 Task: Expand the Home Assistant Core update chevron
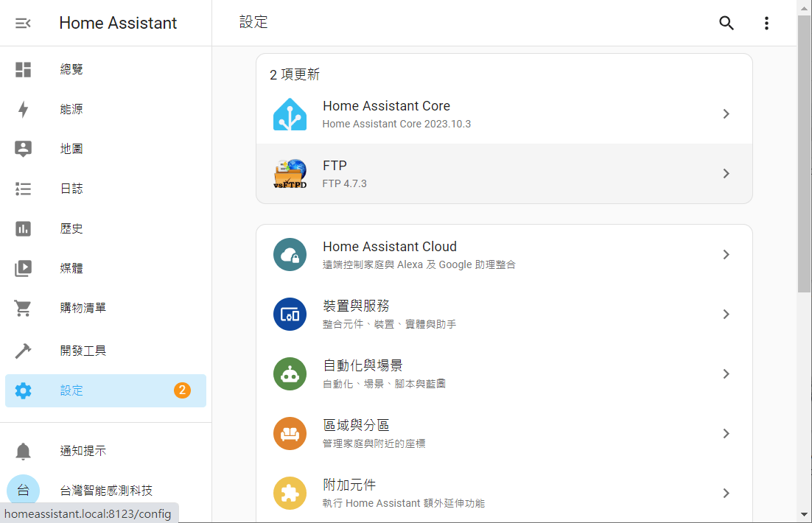coord(726,114)
